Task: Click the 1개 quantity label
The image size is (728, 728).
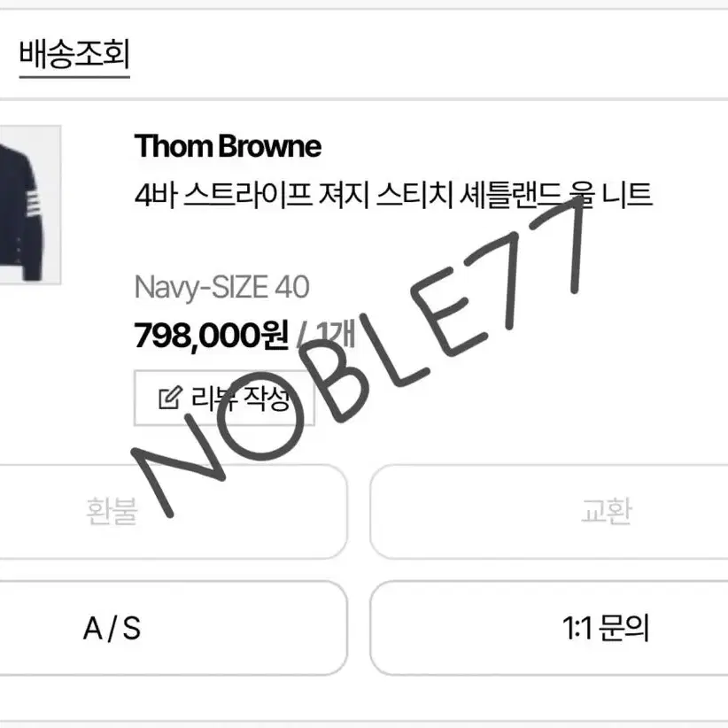Action: pyautogui.click(x=335, y=335)
